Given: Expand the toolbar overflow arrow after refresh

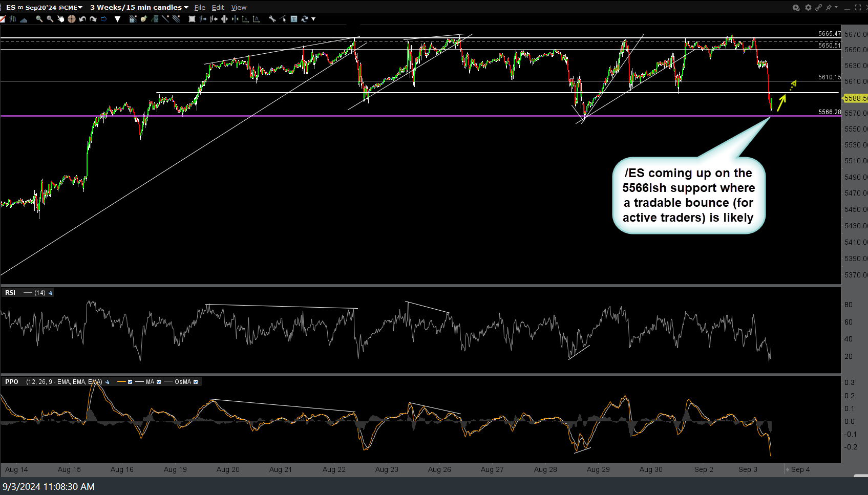Looking at the screenshot, I should pos(313,19).
